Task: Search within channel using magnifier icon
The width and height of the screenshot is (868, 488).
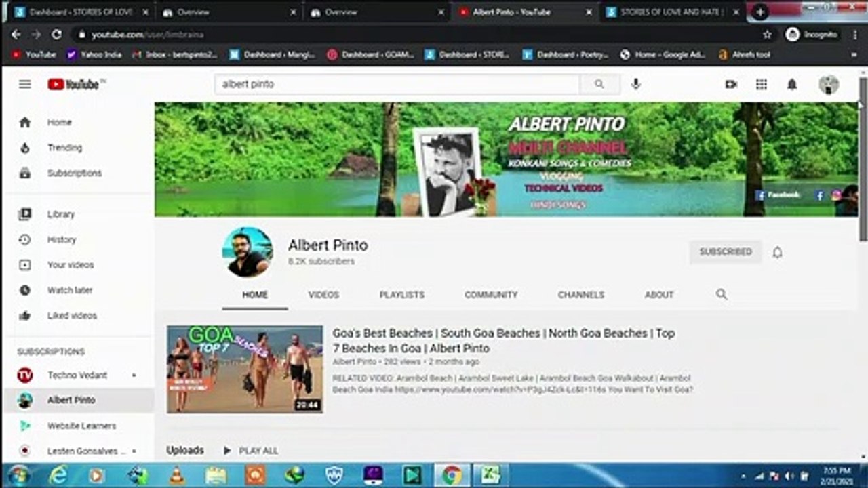Action: coord(722,294)
